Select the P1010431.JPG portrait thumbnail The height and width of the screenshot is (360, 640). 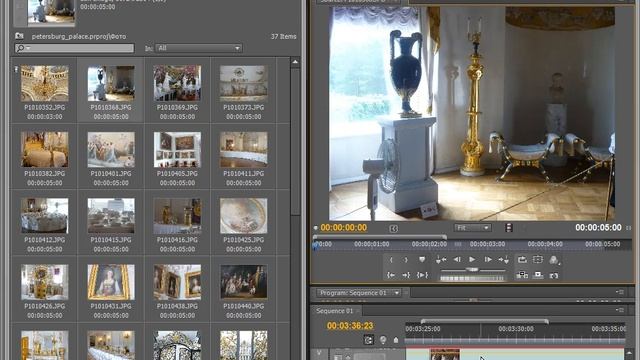coord(111,282)
